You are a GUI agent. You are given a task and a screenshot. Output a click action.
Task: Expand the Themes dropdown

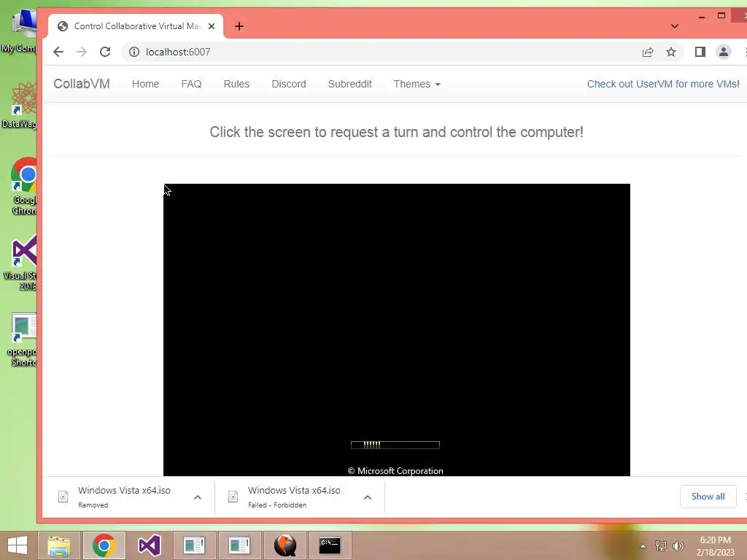click(x=417, y=84)
